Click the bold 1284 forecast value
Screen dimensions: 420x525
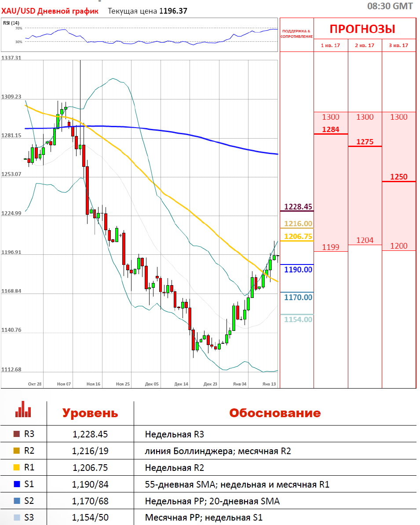[x=331, y=129]
